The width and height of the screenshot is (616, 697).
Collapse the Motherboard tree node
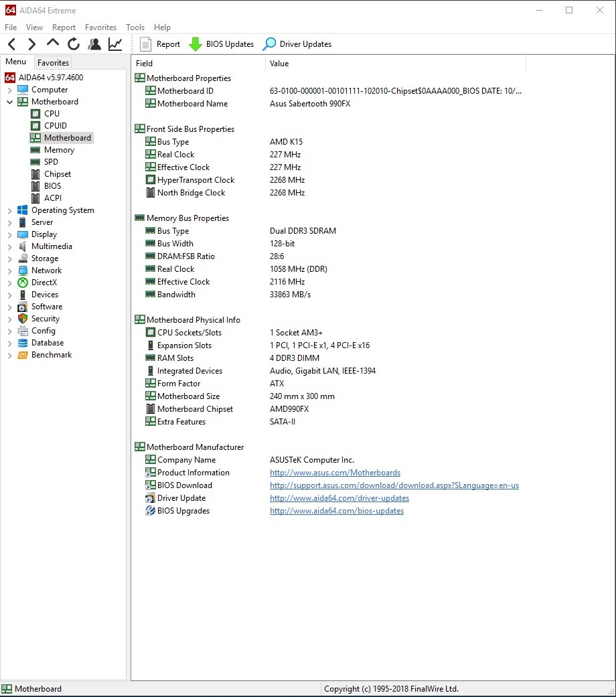9,102
